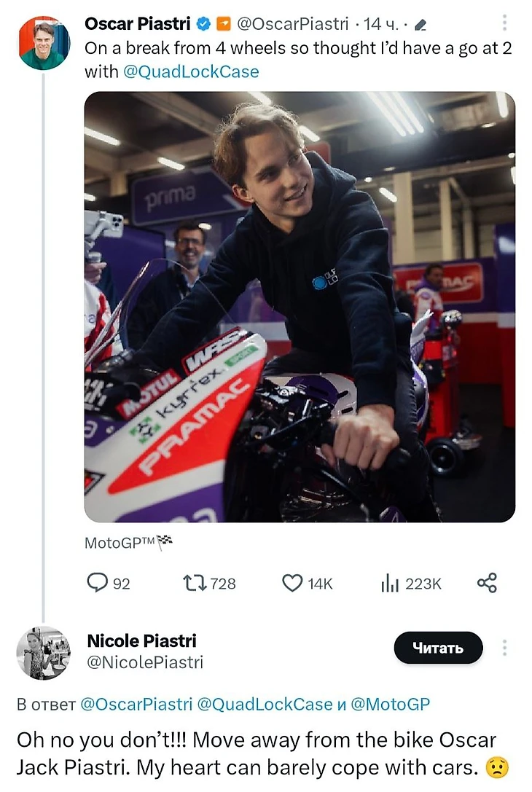Screen dimensions: 532x792
Task: Open the Nicole Piastri display name
Action: pos(141,640)
